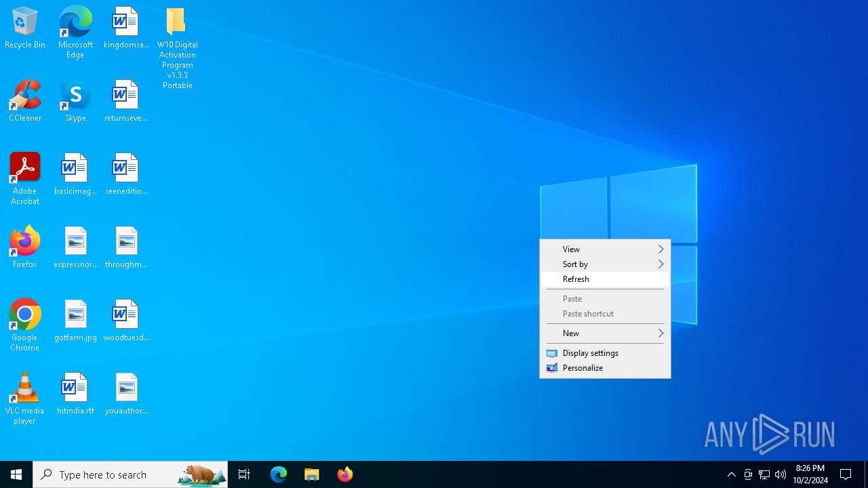Select the W10 Digital Activation Program folder
868x488 pixels.
coord(177,49)
